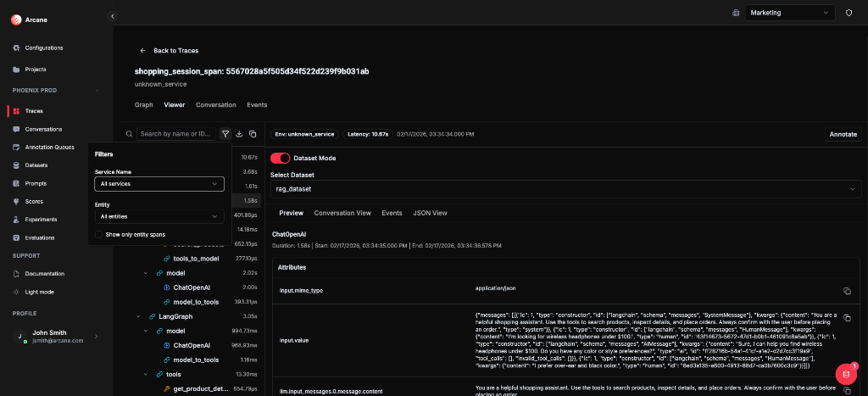Click the copy icon beside download
This screenshot has width=868, height=396.
pos(253,134)
